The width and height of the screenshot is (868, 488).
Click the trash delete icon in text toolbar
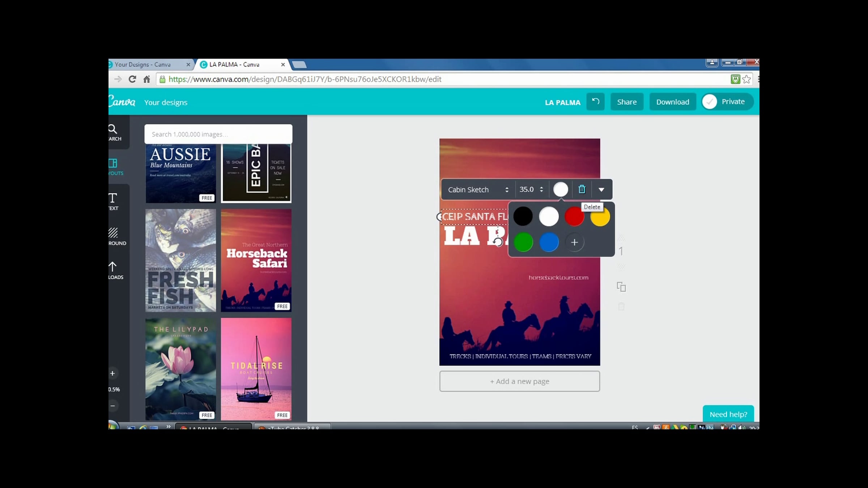(x=582, y=189)
